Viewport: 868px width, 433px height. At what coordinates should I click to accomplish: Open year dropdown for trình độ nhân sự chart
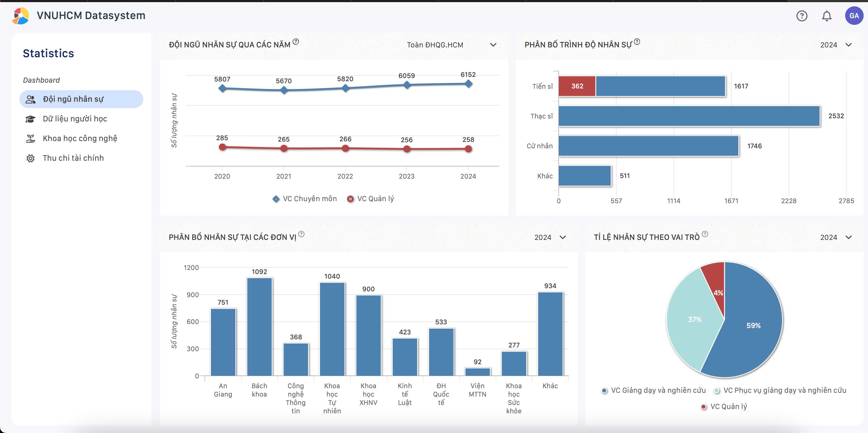[x=836, y=45]
